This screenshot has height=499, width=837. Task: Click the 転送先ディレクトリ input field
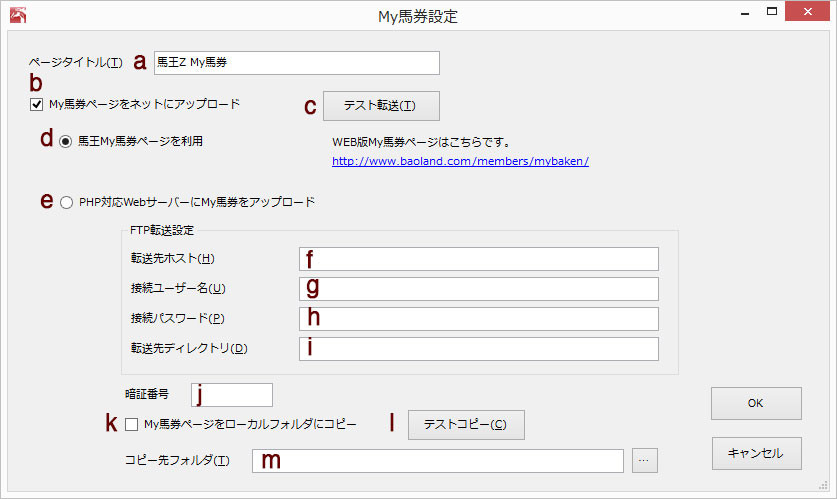(479, 348)
